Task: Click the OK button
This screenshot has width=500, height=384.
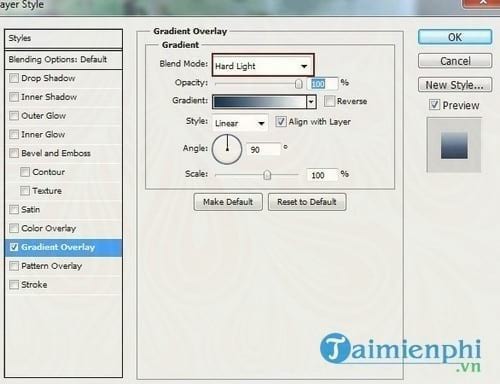Action: pyautogui.click(x=455, y=37)
